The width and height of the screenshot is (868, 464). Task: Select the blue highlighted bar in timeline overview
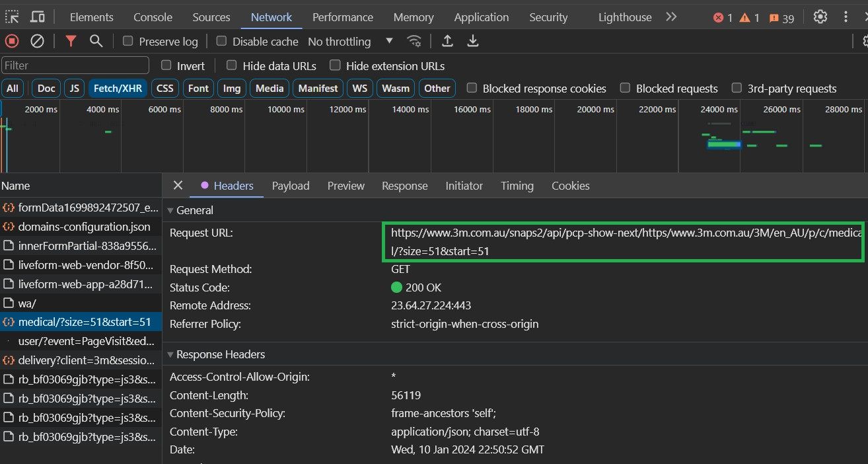[x=724, y=144]
